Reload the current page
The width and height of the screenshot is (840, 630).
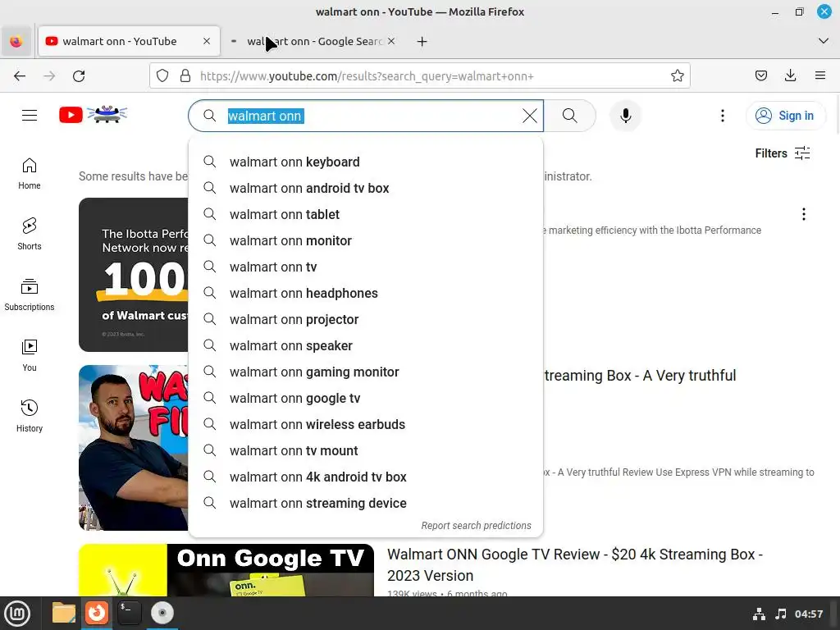point(79,76)
